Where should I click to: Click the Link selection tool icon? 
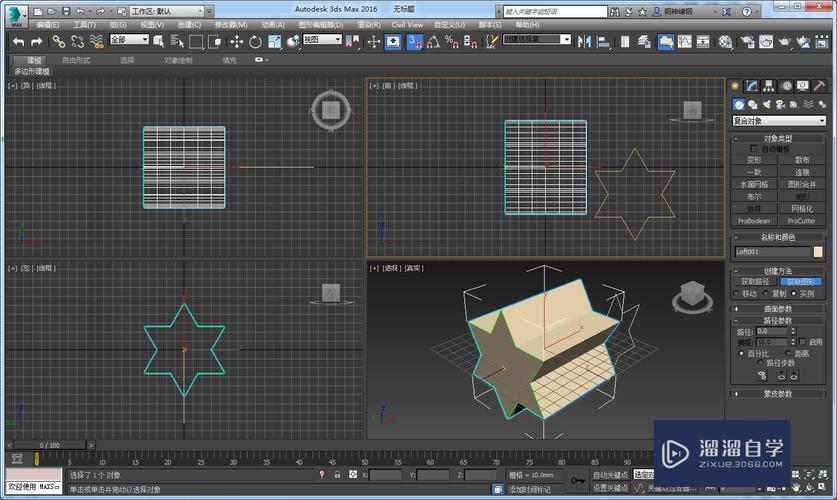coord(58,41)
